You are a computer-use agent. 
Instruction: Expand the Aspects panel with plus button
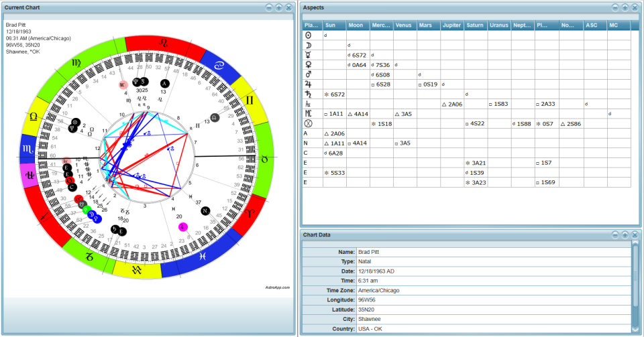(x=625, y=8)
